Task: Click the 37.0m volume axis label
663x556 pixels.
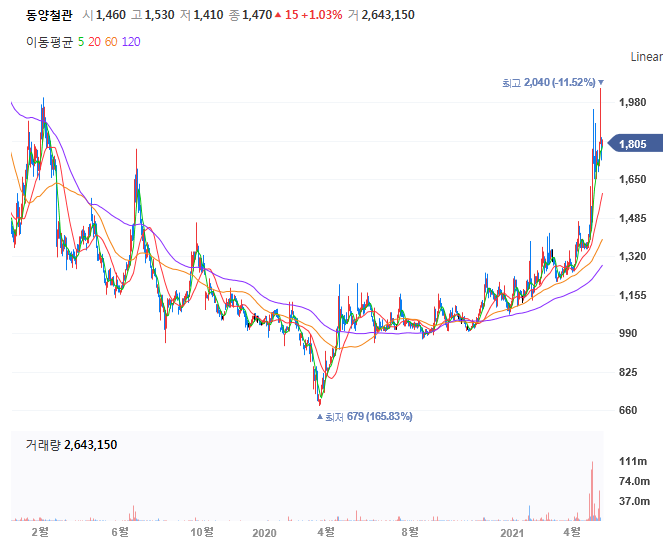Action: [x=634, y=501]
